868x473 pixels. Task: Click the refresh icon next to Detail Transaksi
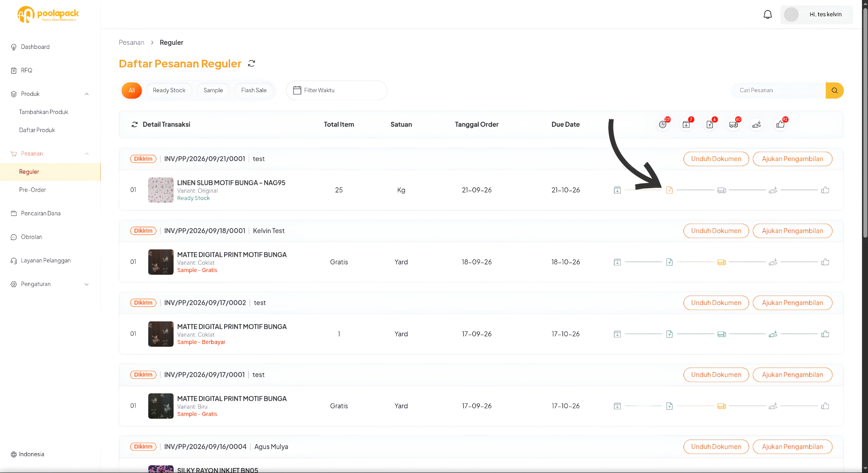point(134,124)
